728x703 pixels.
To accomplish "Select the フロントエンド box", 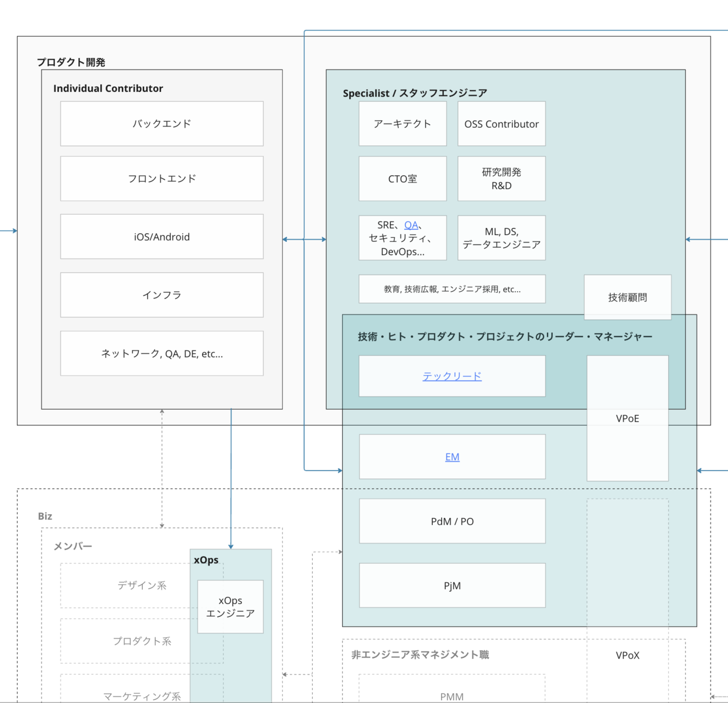I will pyautogui.click(x=162, y=178).
